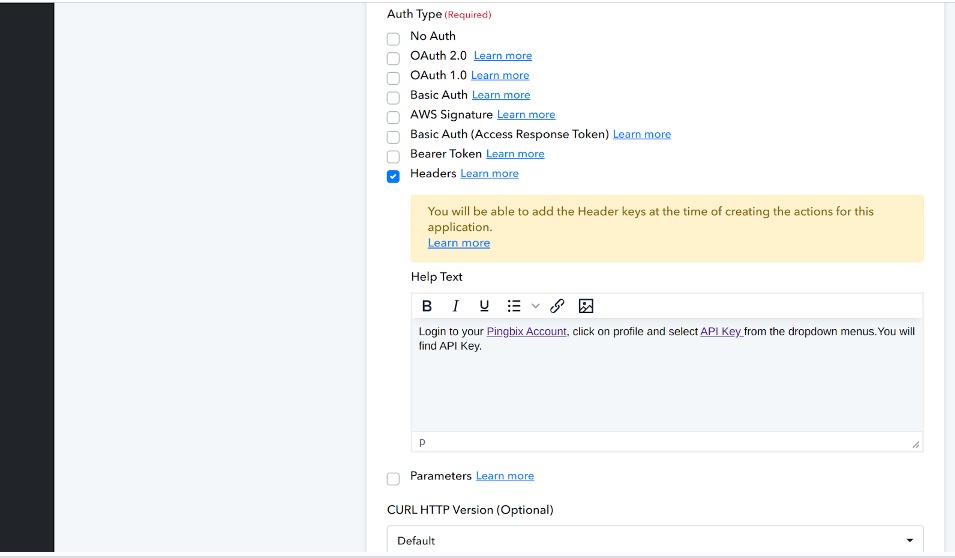Insert image using the picture icon
The height and width of the screenshot is (558, 955).
[586, 306]
